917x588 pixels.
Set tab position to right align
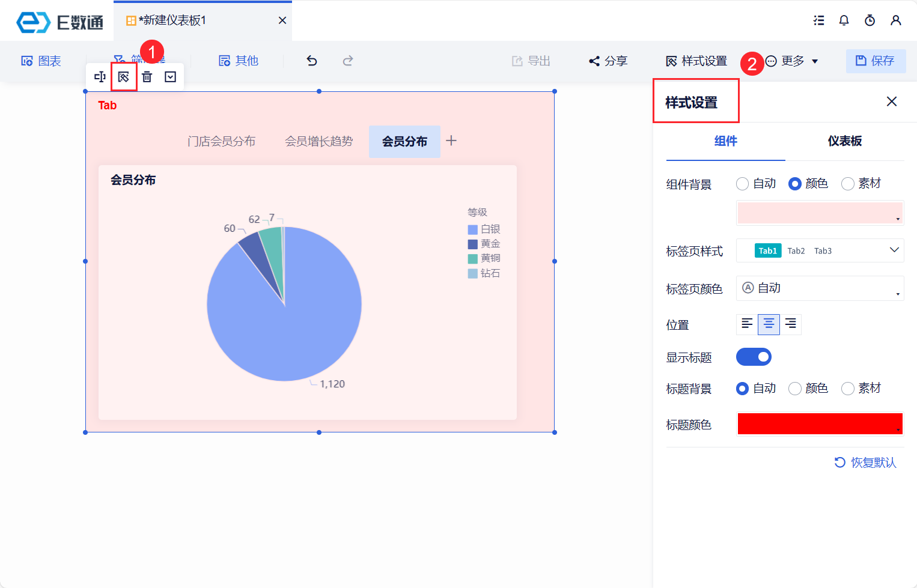[x=790, y=324]
